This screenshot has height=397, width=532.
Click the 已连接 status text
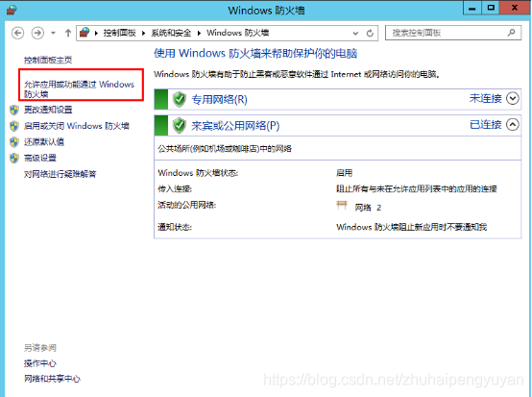pyautogui.click(x=486, y=125)
